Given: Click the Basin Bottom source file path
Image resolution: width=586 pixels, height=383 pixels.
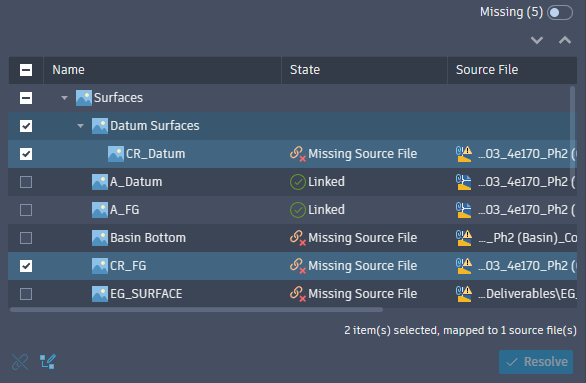Looking at the screenshot, I should [527, 238].
